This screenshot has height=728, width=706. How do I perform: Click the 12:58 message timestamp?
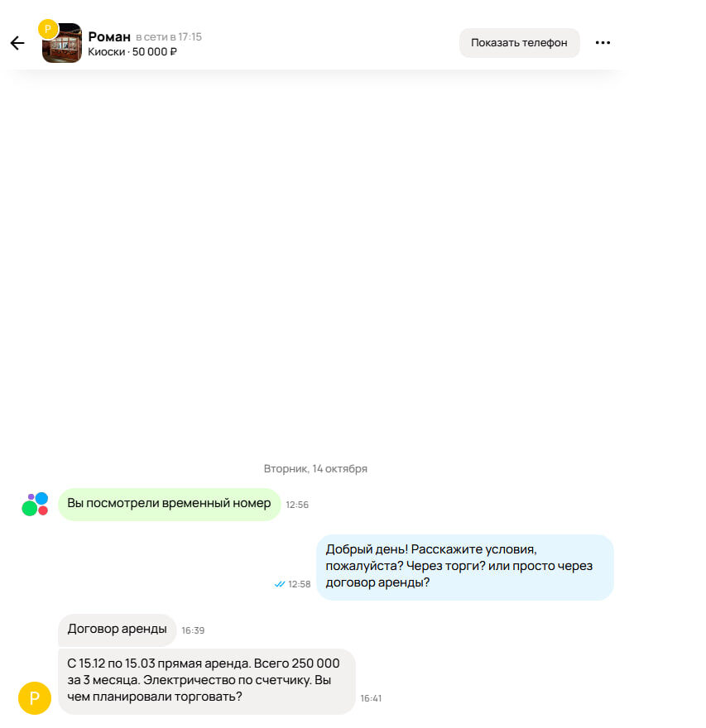299,584
